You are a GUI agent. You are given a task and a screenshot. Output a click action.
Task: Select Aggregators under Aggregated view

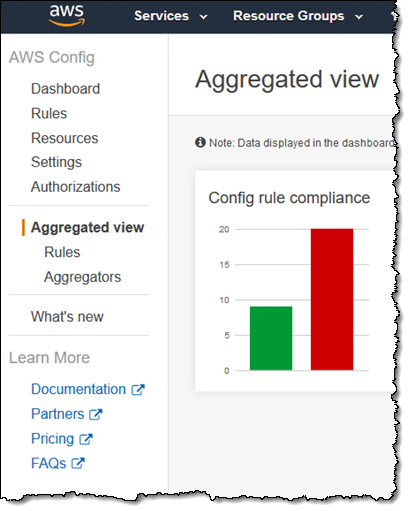coord(83,277)
